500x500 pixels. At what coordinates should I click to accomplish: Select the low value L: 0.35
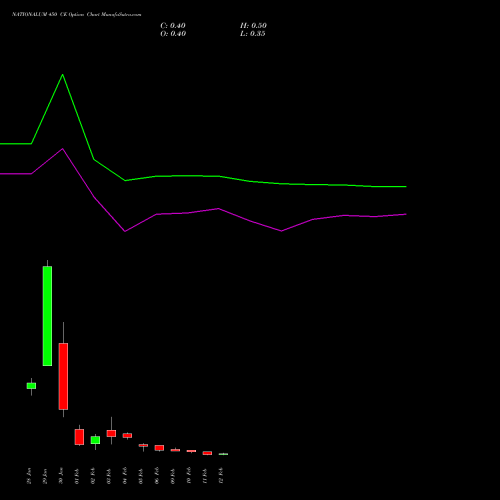point(253,34)
